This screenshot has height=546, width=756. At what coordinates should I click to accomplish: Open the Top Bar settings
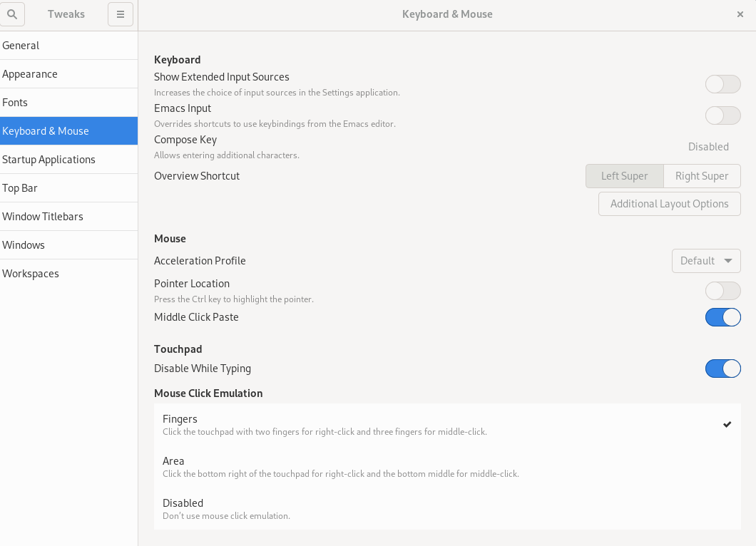click(x=19, y=187)
